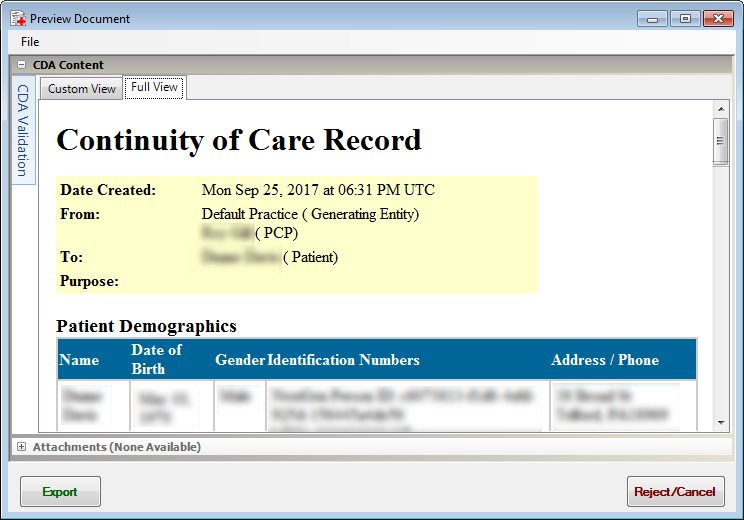Image resolution: width=744 pixels, height=520 pixels.
Task: Click the Date Created label
Action: (108, 190)
